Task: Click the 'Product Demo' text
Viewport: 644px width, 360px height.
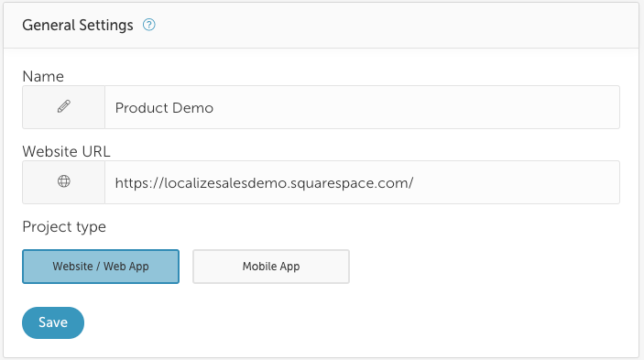Action: [x=164, y=108]
